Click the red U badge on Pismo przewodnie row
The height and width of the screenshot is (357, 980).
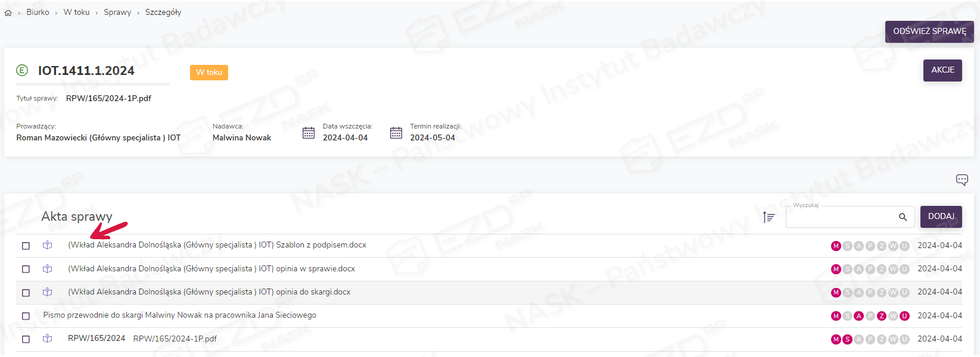904,316
